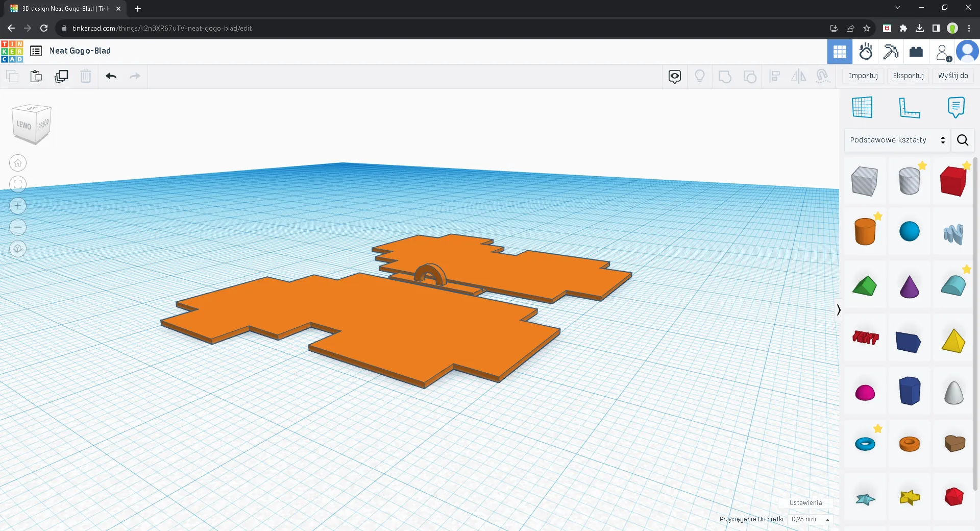
Task: Click the Undo arrow in toolbar
Action: [x=111, y=77]
